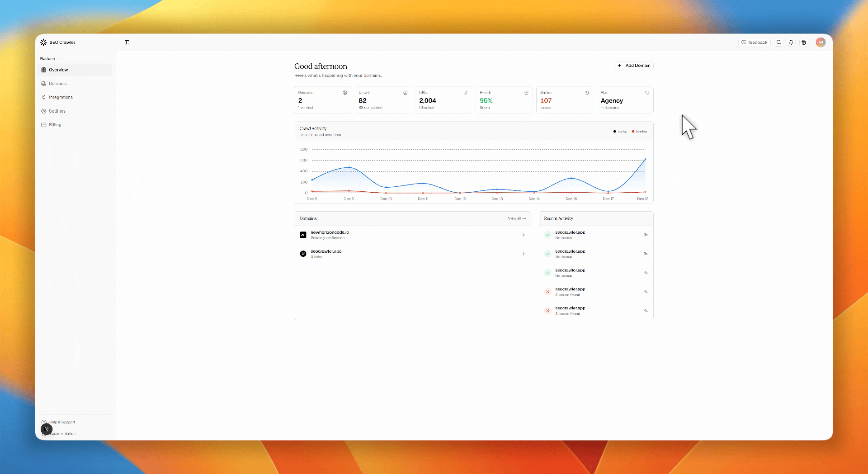The height and width of the screenshot is (474, 868).
Task: Click the newhorizoncode.io favicon
Action: (x=303, y=235)
